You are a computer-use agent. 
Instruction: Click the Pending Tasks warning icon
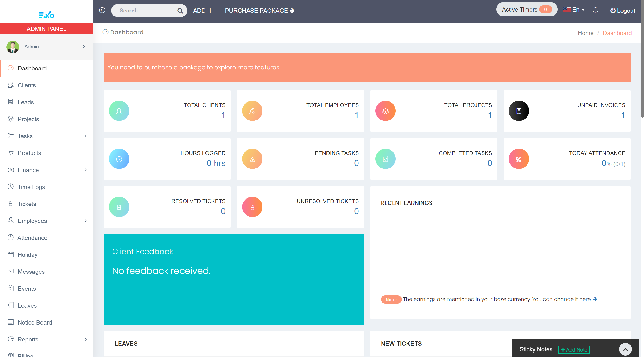coord(252,159)
